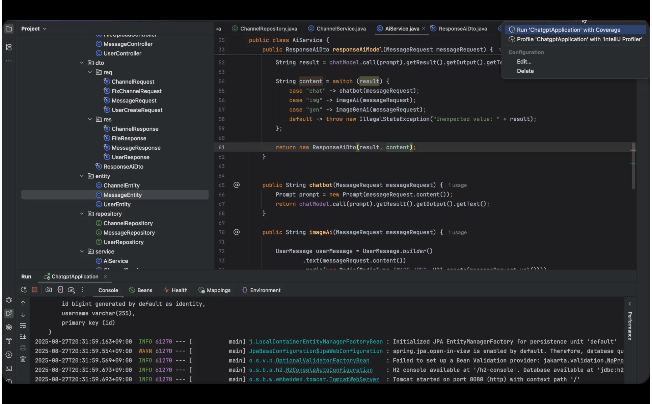Open the Structure tool window icon
The image size is (652, 404).
9,47
